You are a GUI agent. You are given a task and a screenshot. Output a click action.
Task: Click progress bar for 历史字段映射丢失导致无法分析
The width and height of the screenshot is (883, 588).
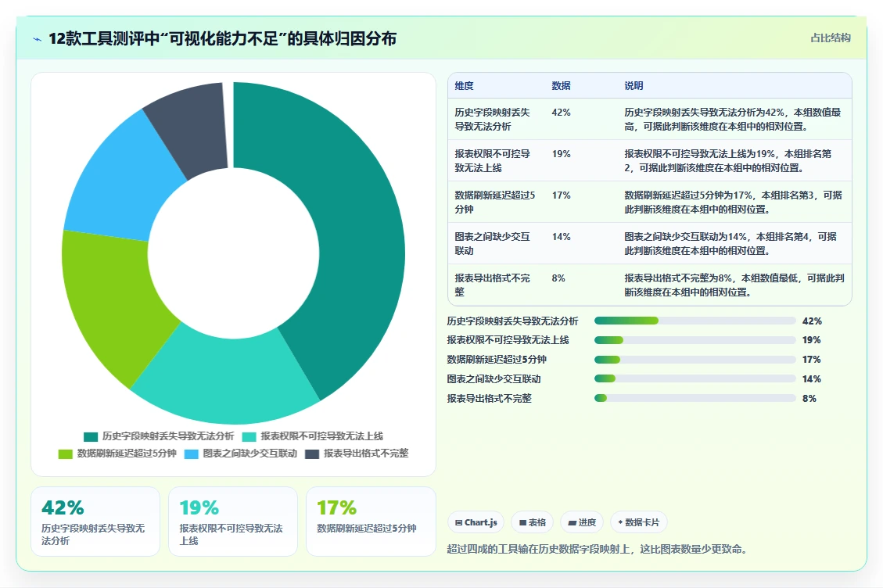coord(695,321)
